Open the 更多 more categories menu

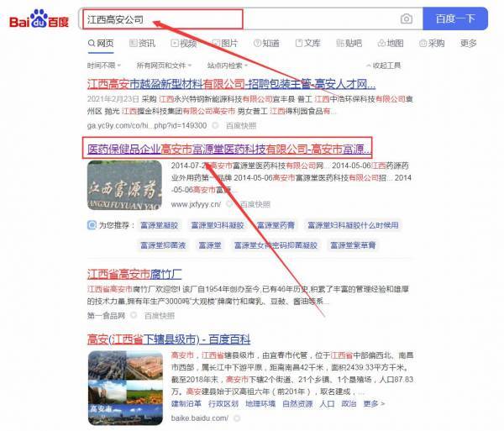click(469, 44)
